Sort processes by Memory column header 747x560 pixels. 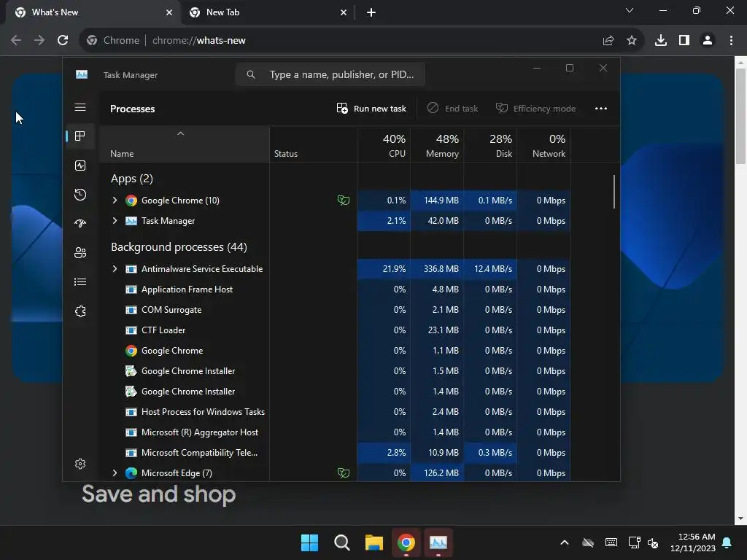(437, 144)
